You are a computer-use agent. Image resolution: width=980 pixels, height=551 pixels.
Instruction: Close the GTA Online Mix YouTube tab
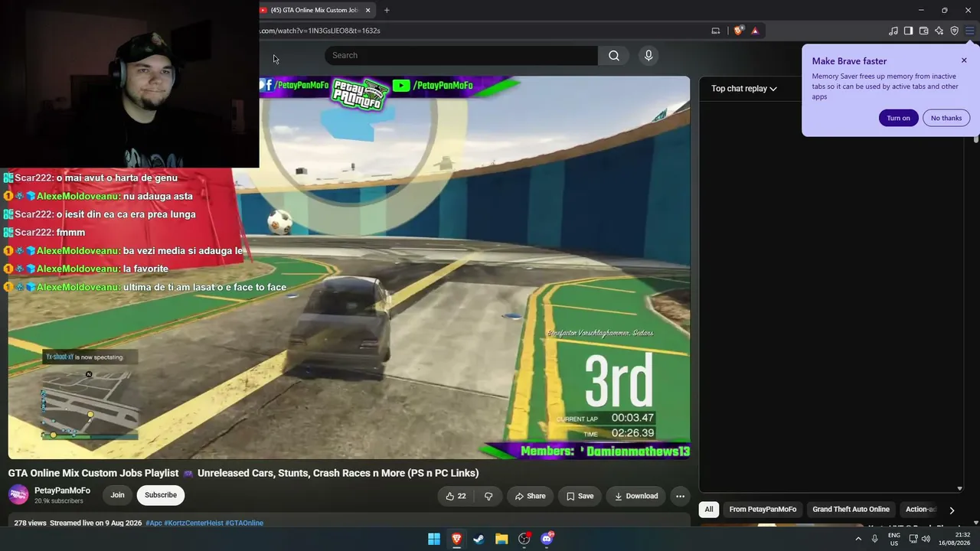point(368,10)
